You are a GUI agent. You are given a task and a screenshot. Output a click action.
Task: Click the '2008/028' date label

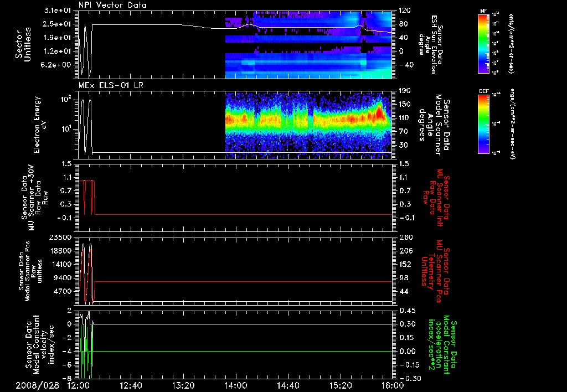[37, 385]
